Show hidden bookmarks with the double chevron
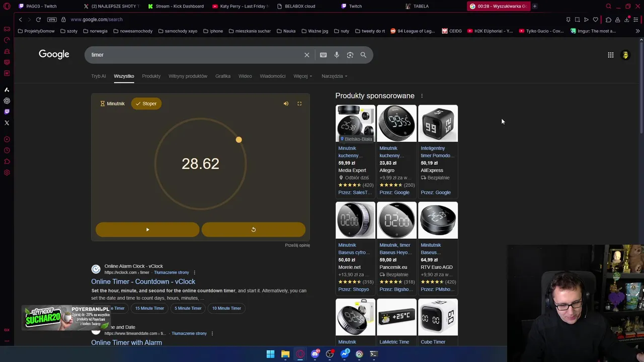The width and height of the screenshot is (644, 362). click(x=637, y=31)
